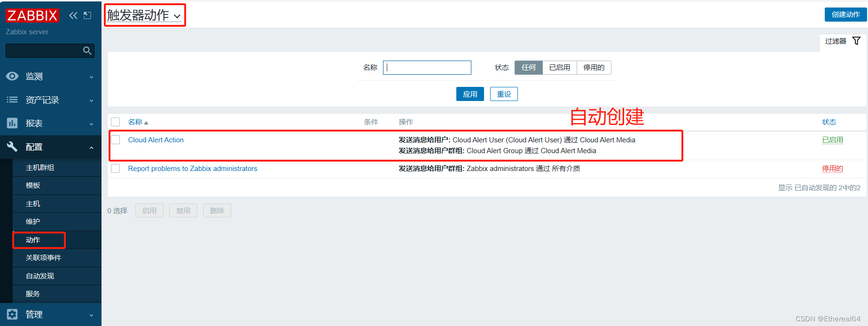Screen dimensions: 868x326
Task: Click the sidebar search magnifier icon
Action: [87, 51]
